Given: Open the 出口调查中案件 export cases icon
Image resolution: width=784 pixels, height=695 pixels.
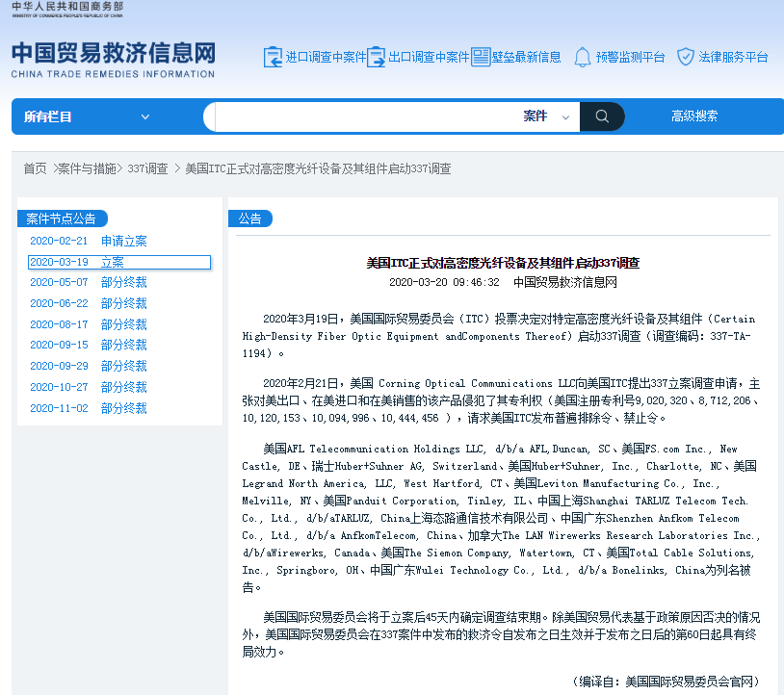Looking at the screenshot, I should coord(376,57).
